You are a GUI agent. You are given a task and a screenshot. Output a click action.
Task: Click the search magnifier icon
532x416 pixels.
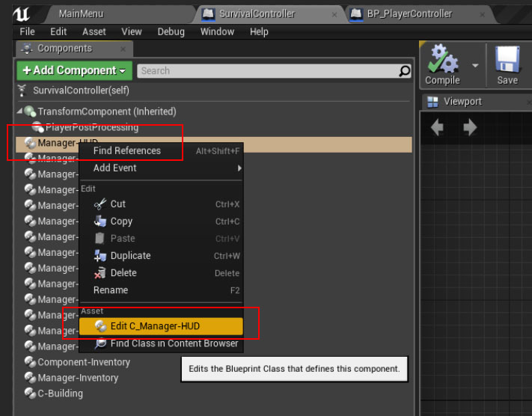tap(404, 71)
